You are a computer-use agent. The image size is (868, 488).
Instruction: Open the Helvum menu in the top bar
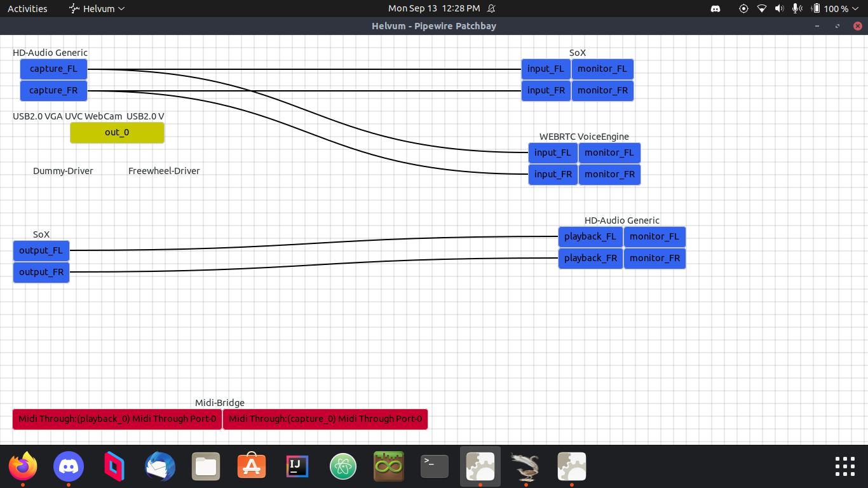[x=95, y=8]
